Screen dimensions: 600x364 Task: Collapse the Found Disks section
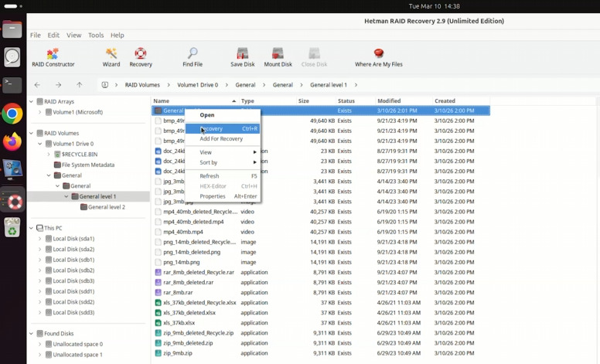31,333
